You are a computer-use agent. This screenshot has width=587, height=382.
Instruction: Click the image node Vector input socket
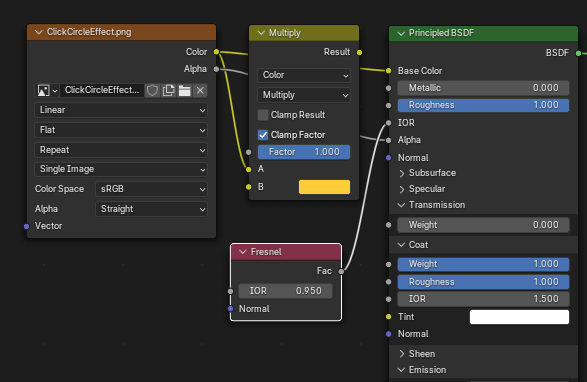click(27, 226)
